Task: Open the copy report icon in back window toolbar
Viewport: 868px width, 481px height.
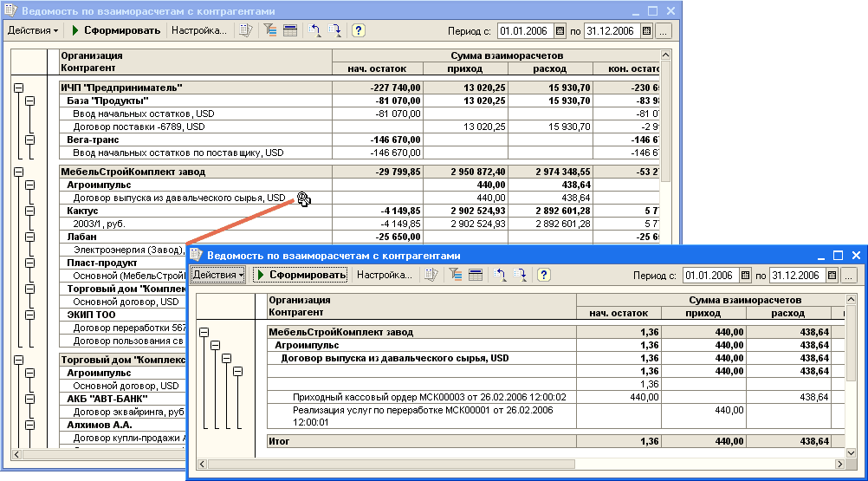Action: 246,30
